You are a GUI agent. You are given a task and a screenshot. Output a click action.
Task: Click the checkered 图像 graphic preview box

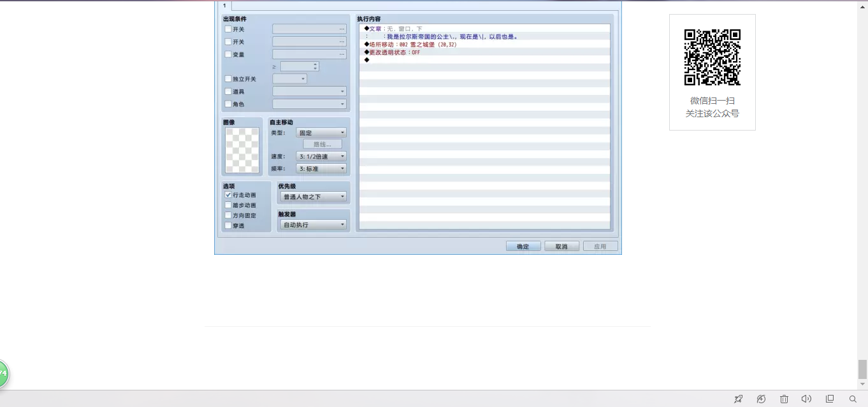coord(242,150)
